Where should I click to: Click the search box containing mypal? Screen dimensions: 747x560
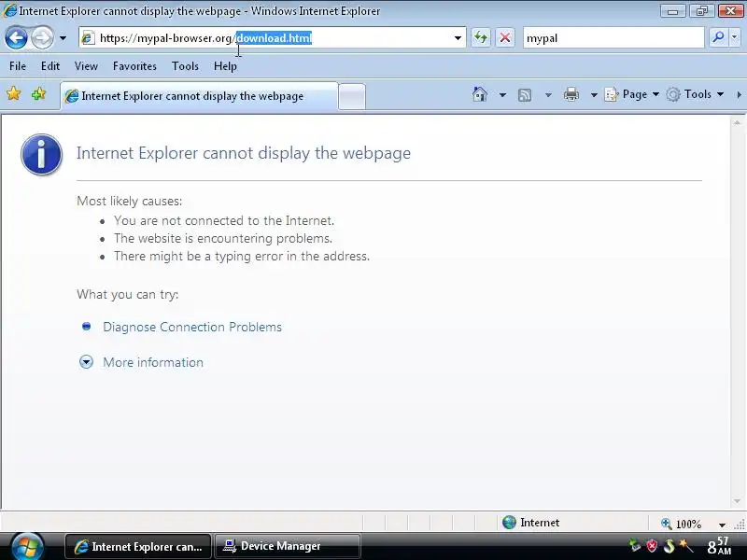coord(613,38)
